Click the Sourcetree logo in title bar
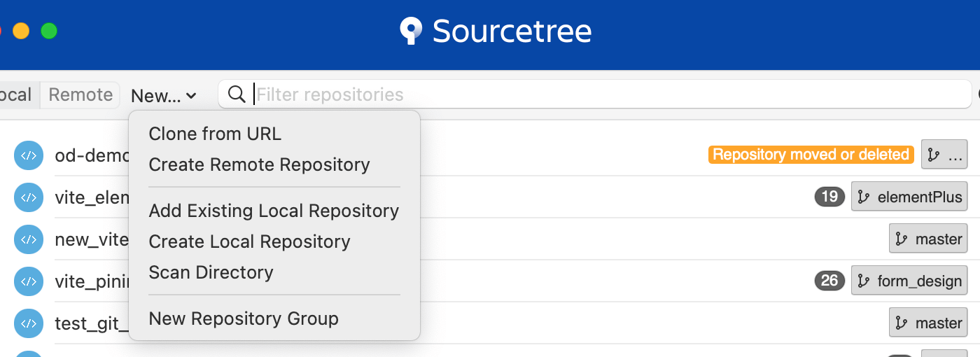This screenshot has height=357, width=980. click(x=411, y=31)
